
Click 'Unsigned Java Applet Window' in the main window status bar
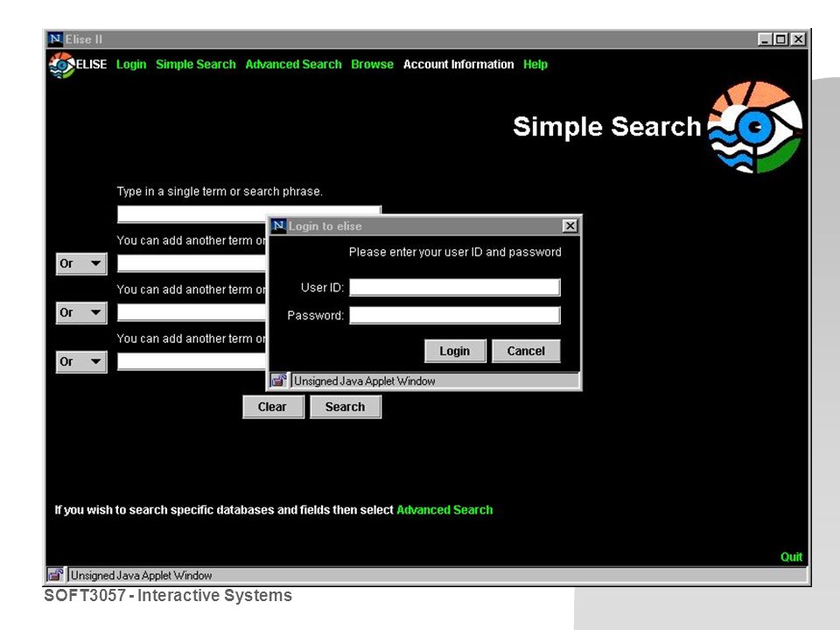[x=142, y=576]
